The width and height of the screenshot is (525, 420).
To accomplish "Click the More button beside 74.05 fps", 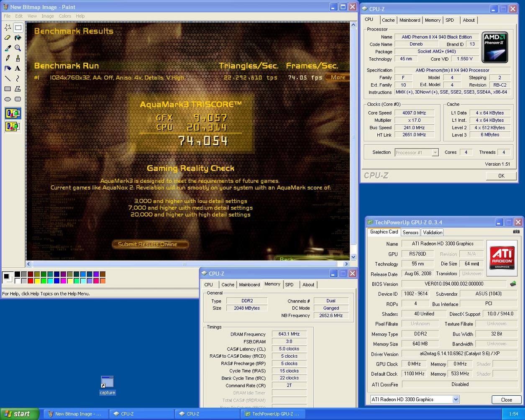I will coord(337,77).
